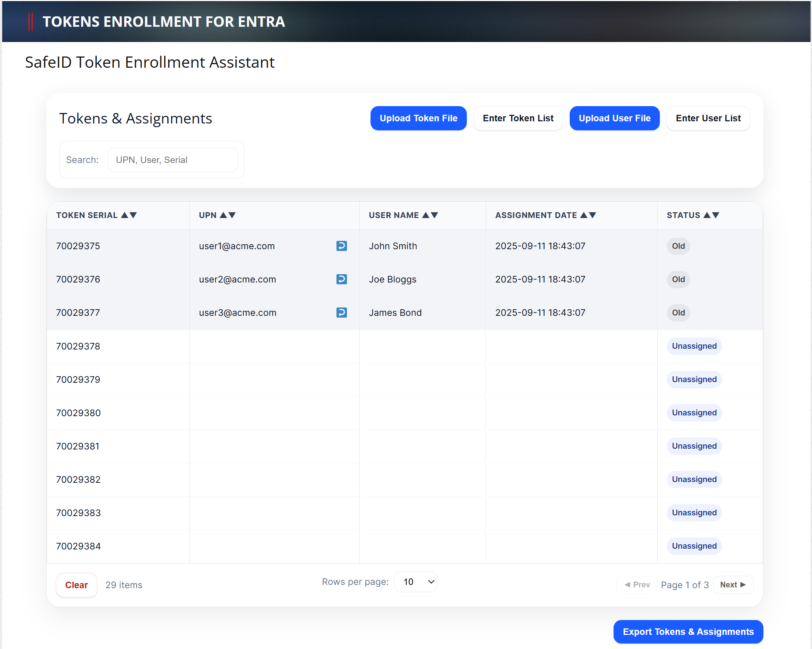
Task: Sort UPN column ascending arrow
Action: coord(223,215)
